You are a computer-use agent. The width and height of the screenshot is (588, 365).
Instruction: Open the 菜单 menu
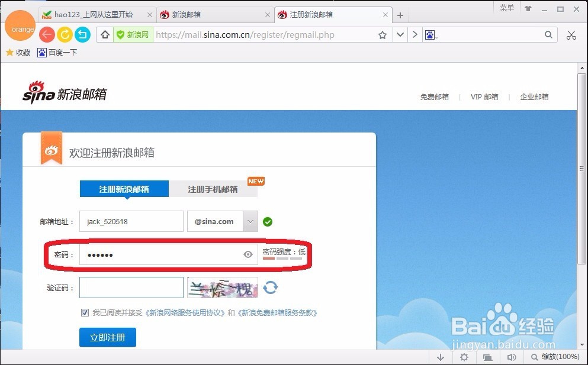[506, 8]
